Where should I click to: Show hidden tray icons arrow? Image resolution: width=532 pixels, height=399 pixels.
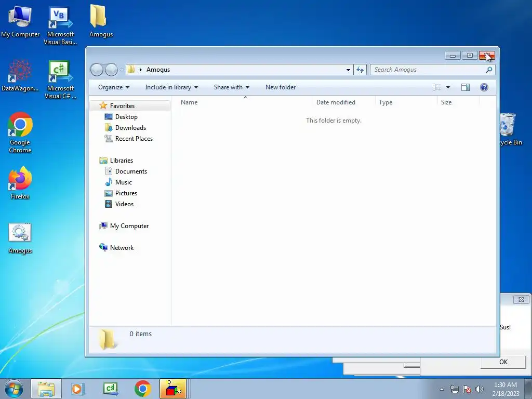442,389
